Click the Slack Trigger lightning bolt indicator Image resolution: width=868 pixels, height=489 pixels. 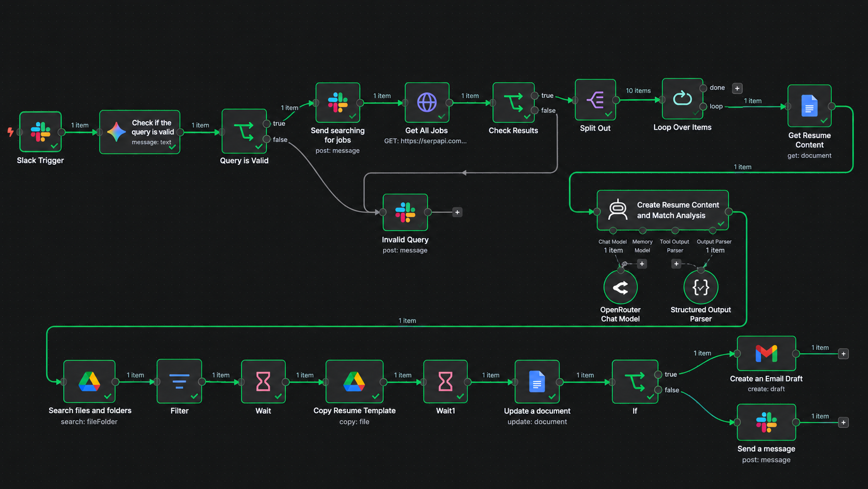(x=10, y=132)
